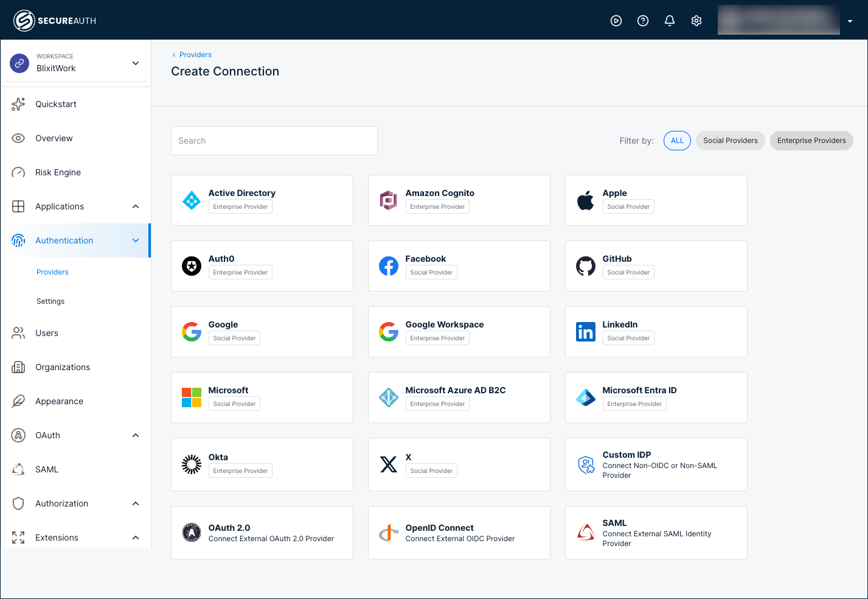Open notifications bell icon
This screenshot has width=868, height=599.
point(670,21)
